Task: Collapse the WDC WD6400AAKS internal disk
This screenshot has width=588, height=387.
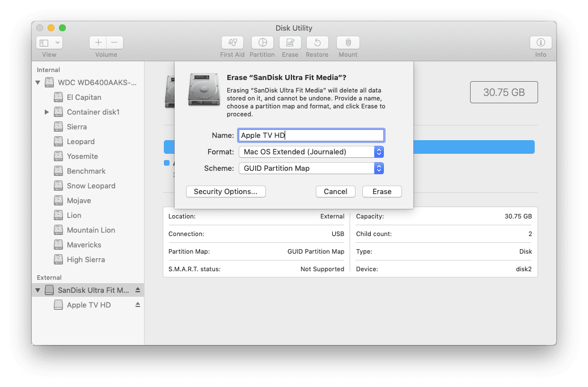Action: click(38, 83)
